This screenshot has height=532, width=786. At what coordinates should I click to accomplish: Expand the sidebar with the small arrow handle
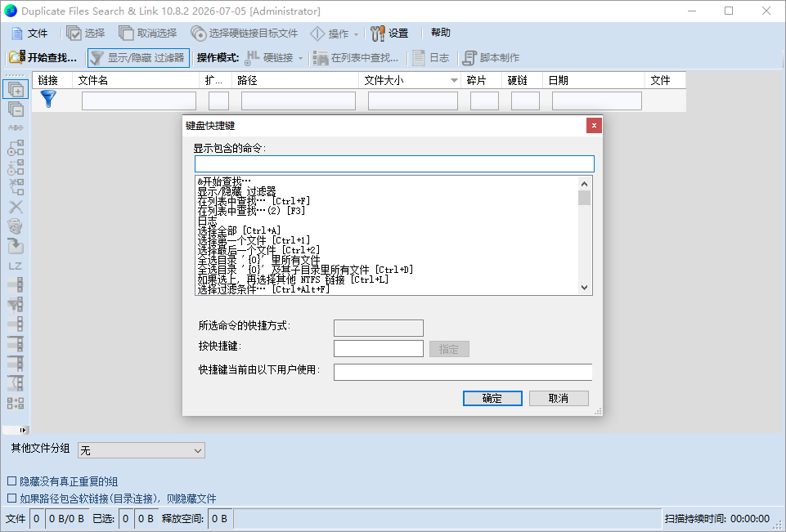coord(22,430)
